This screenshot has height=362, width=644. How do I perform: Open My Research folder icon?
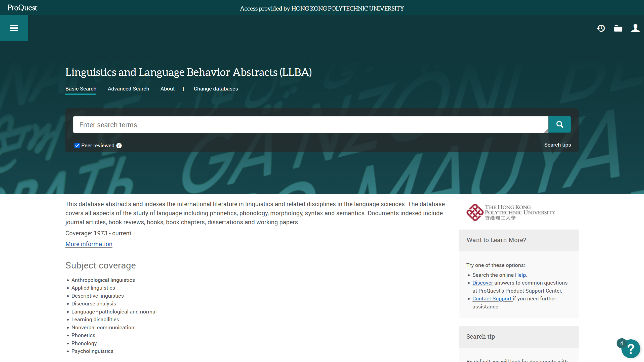coord(618,28)
